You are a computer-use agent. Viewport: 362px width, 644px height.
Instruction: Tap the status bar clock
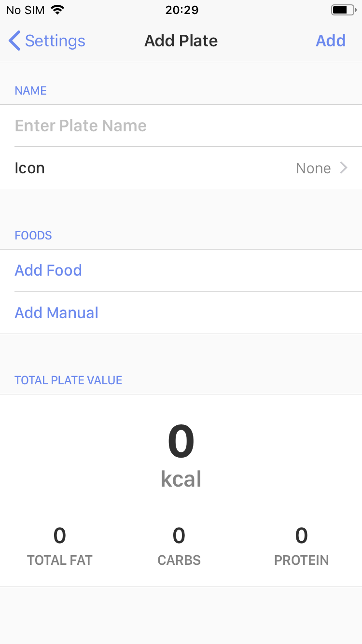[x=181, y=10]
